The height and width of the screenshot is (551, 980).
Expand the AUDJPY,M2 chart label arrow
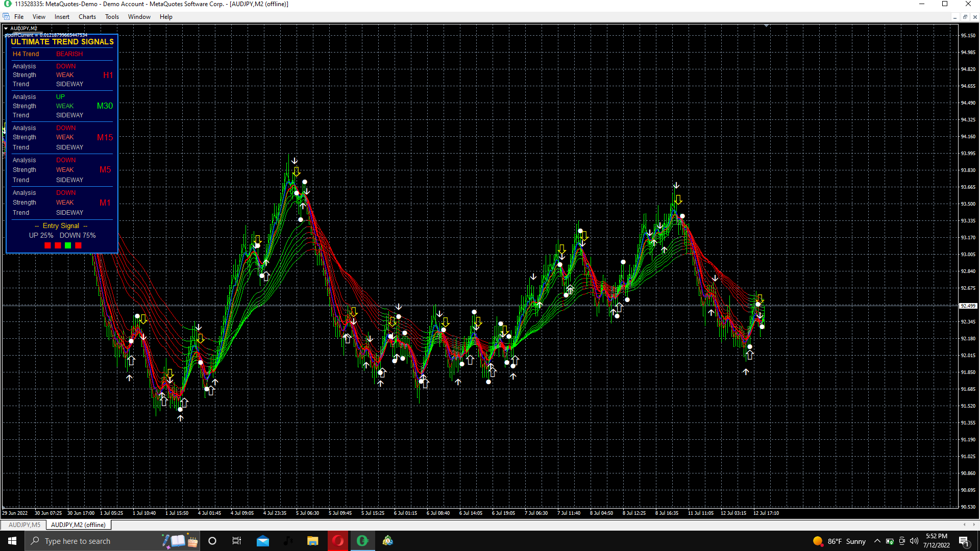[x=6, y=29]
